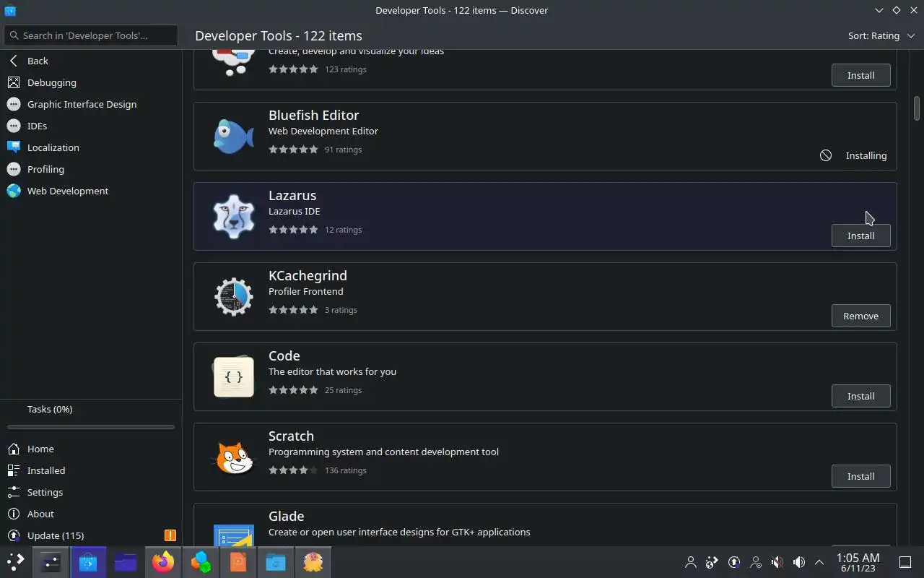The width and height of the screenshot is (924, 578).
Task: Click Code's 25 ratings text
Action: click(x=343, y=390)
